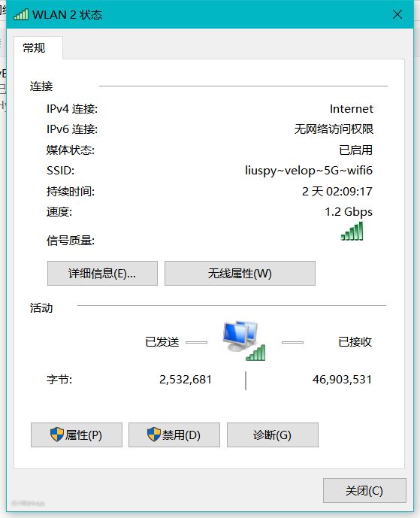
Task: Click the 1.2 Gbps speed value
Action: [x=349, y=212]
